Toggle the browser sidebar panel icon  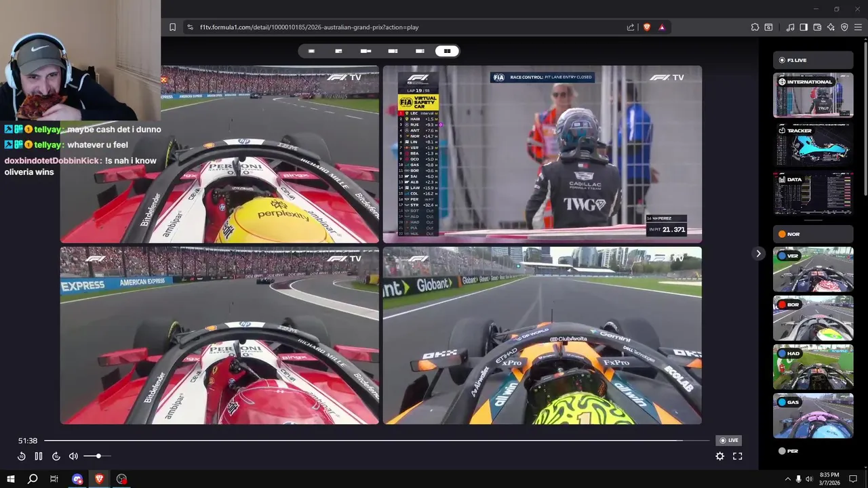[x=804, y=27]
